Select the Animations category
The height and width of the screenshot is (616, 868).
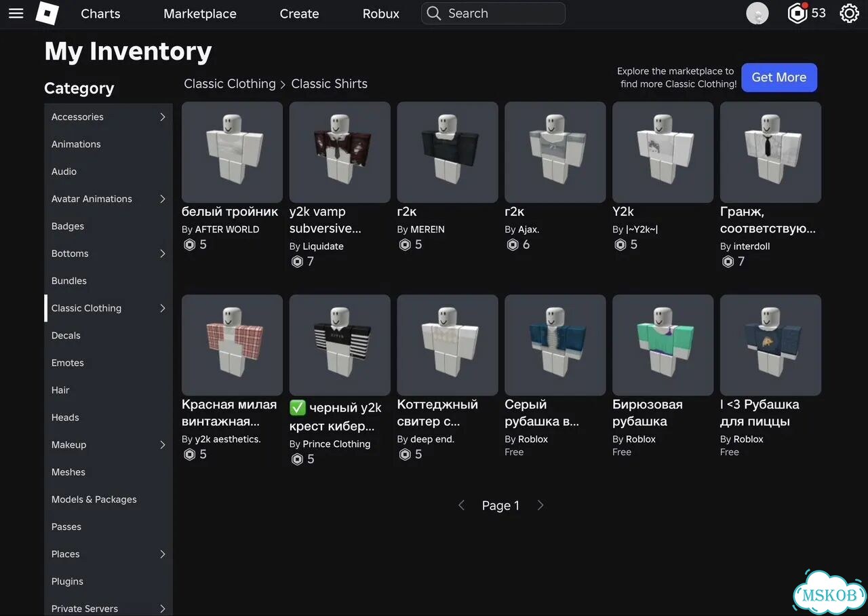point(108,145)
